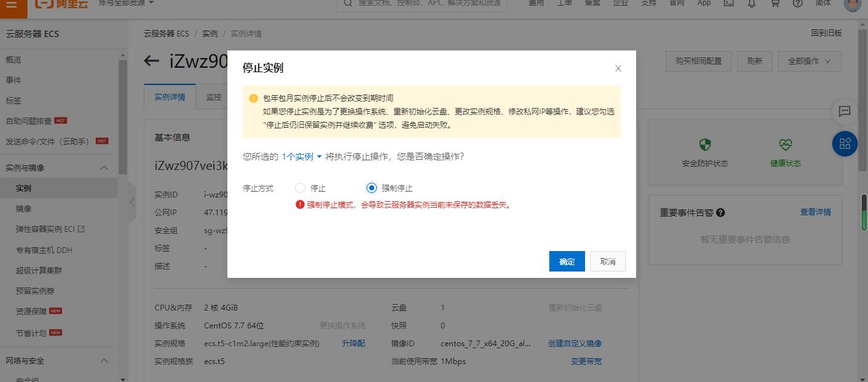
Task: Open 预留实例券 in the sidebar
Action: click(x=35, y=291)
